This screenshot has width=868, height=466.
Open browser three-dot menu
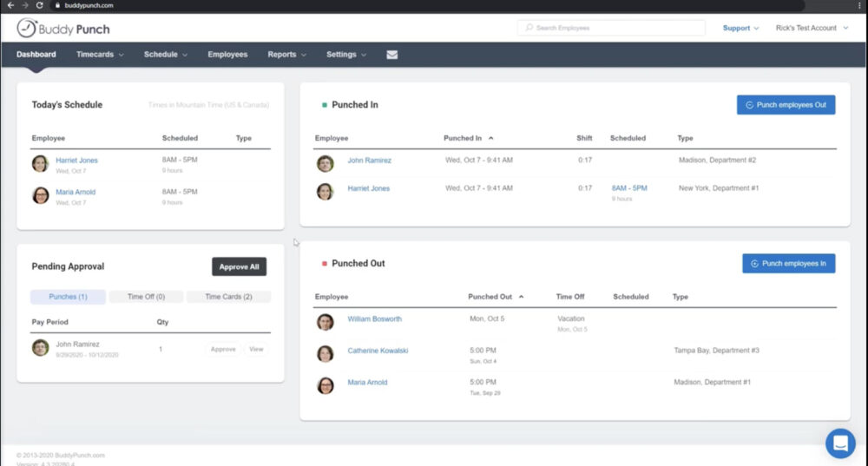[x=859, y=5]
